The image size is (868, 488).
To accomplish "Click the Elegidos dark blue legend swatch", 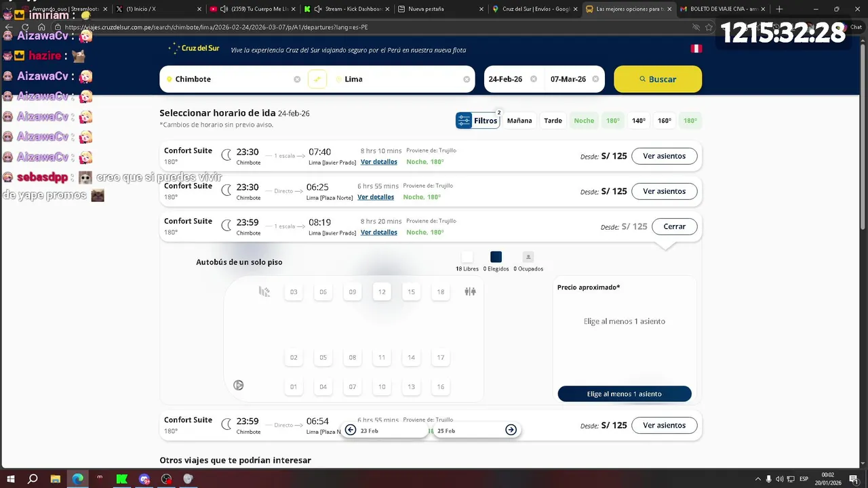I will 496,257.
